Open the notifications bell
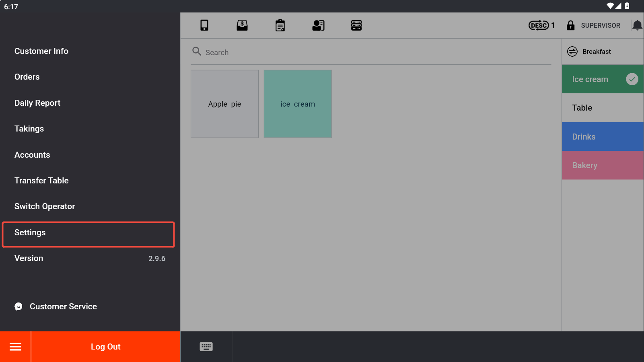644x362 pixels. pyautogui.click(x=637, y=25)
